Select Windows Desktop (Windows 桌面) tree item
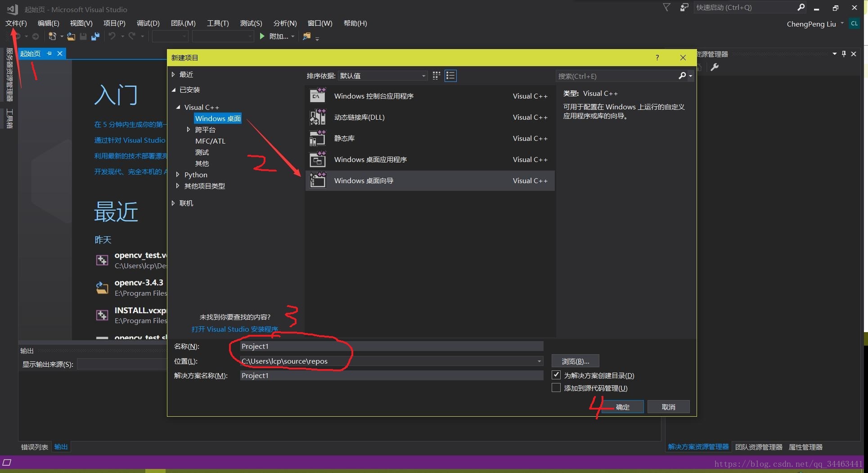Image resolution: width=868 pixels, height=473 pixels. click(218, 118)
